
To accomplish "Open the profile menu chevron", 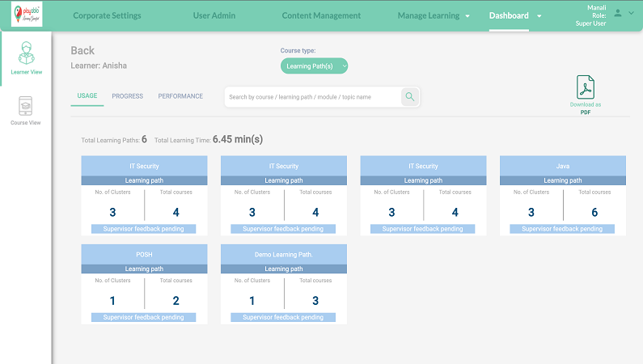I will pyautogui.click(x=631, y=14).
